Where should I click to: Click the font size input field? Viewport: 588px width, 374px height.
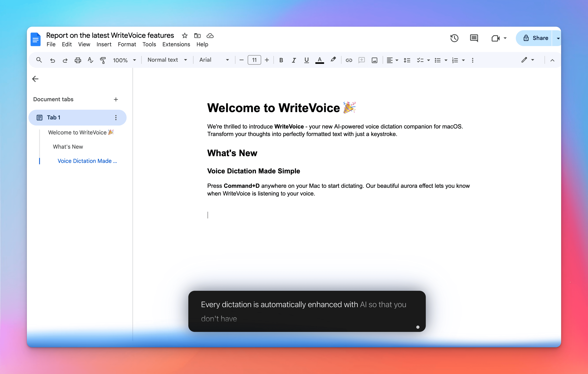click(x=254, y=60)
